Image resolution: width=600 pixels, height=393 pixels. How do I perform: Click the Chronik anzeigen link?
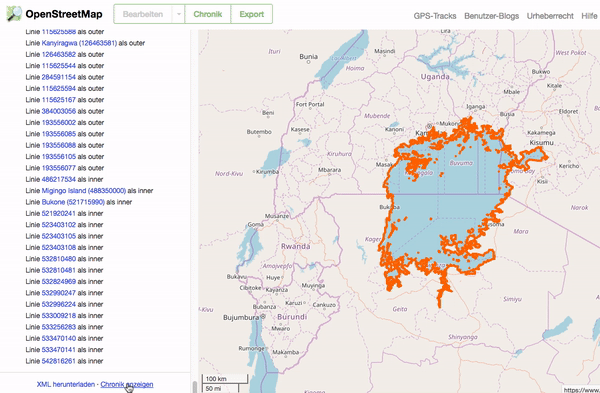(127, 384)
